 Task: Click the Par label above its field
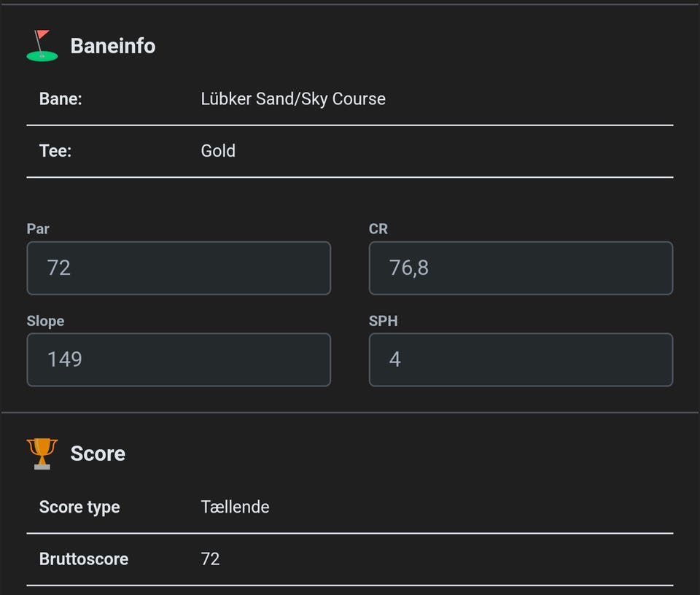38,229
